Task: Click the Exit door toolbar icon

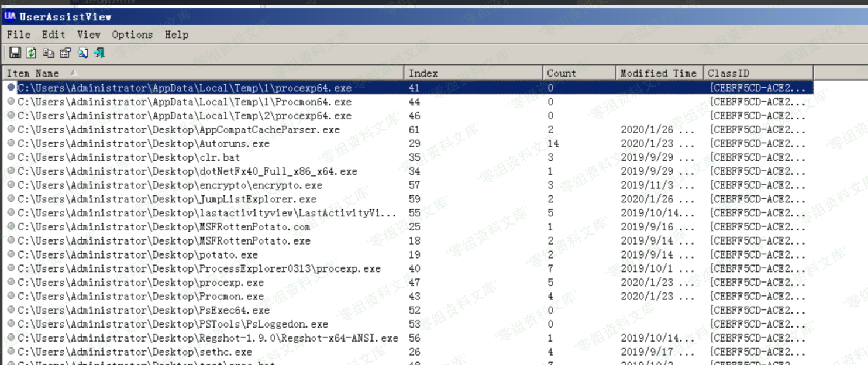Action: (99, 53)
